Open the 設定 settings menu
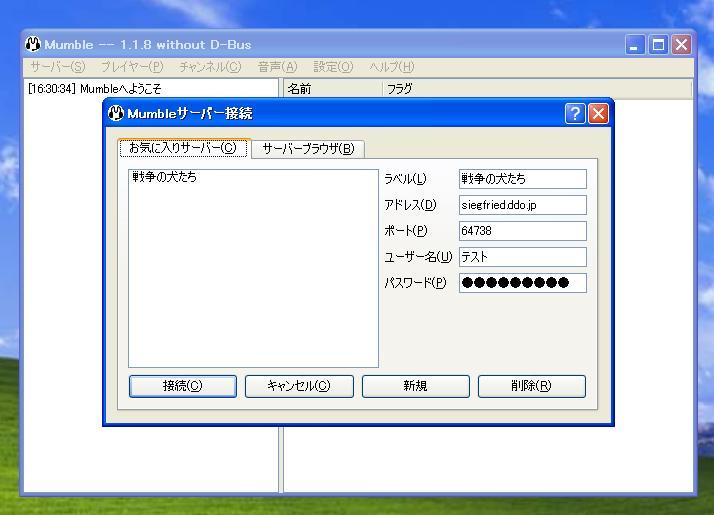This screenshot has width=714, height=515. (333, 67)
